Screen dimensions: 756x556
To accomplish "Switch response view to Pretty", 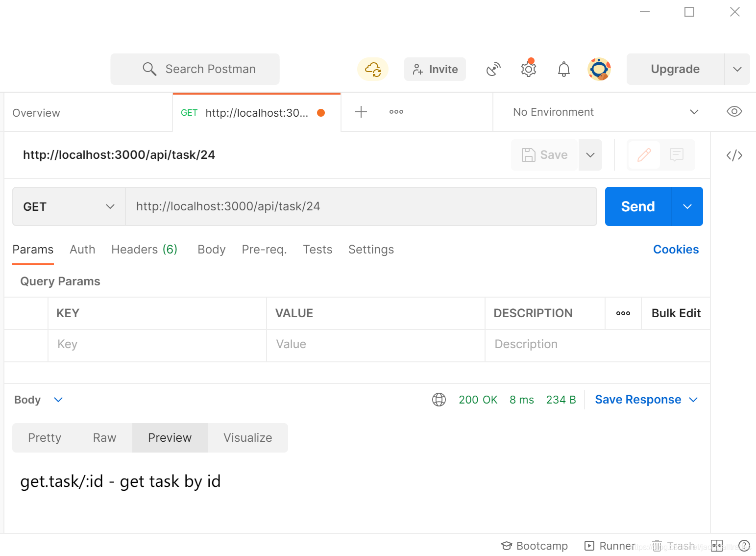I will (x=45, y=438).
